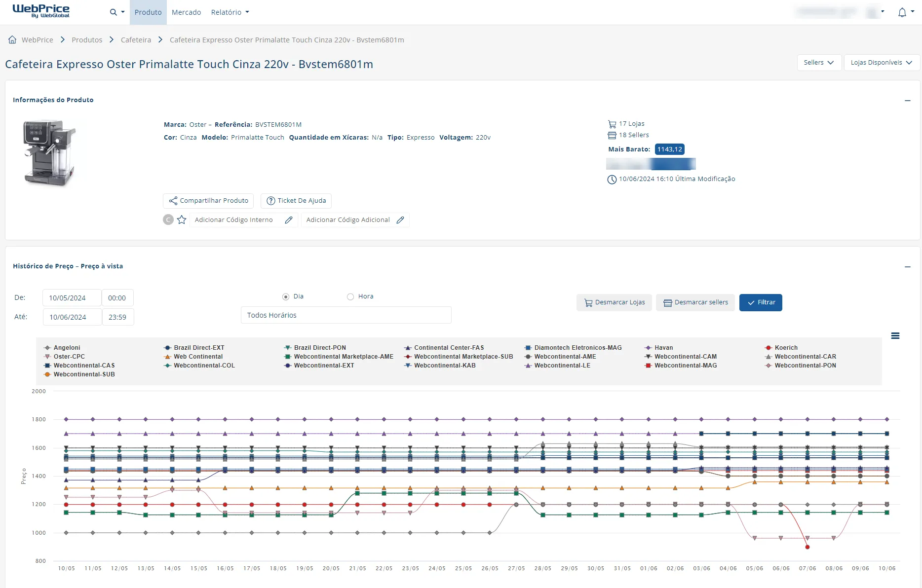The width and height of the screenshot is (922, 588).
Task: Click Desmarcar Lojas button
Action: (614, 302)
